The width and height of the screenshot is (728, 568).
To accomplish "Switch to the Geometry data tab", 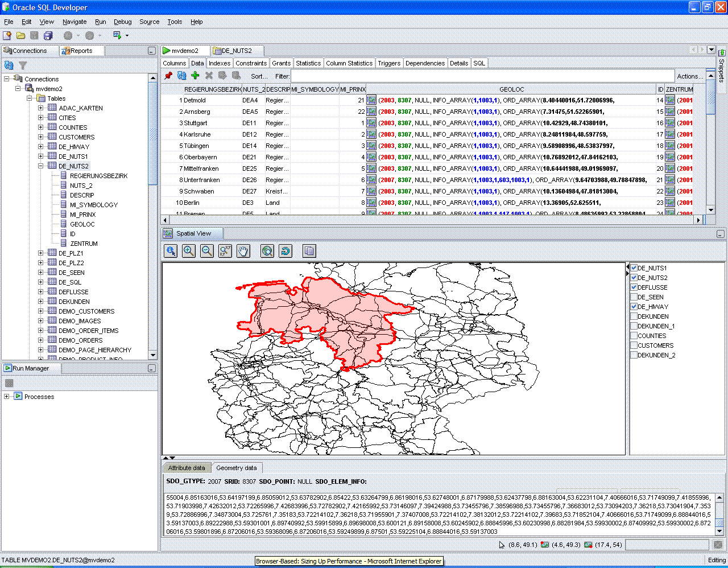I will 237,468.
